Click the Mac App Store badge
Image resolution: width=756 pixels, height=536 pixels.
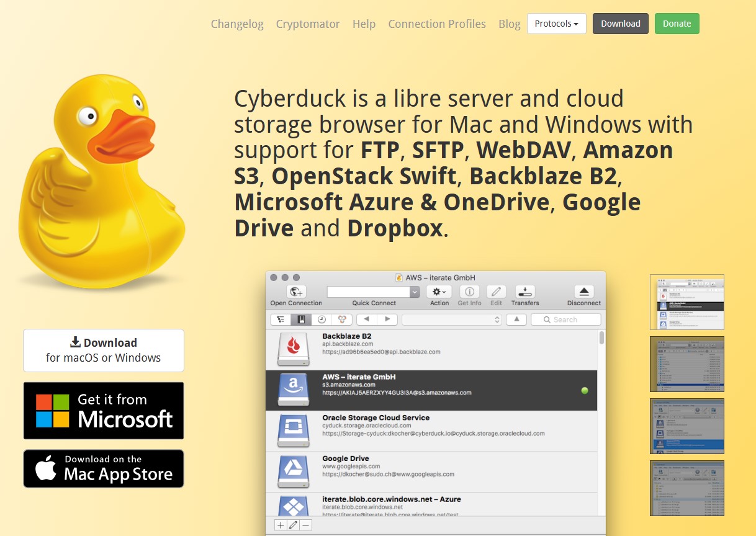coord(104,468)
